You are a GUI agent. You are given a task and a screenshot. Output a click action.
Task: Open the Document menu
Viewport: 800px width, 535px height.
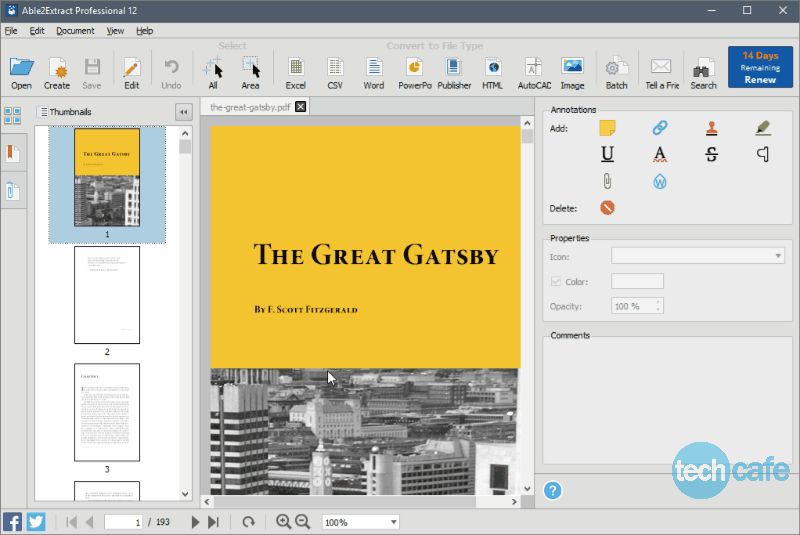coord(75,31)
